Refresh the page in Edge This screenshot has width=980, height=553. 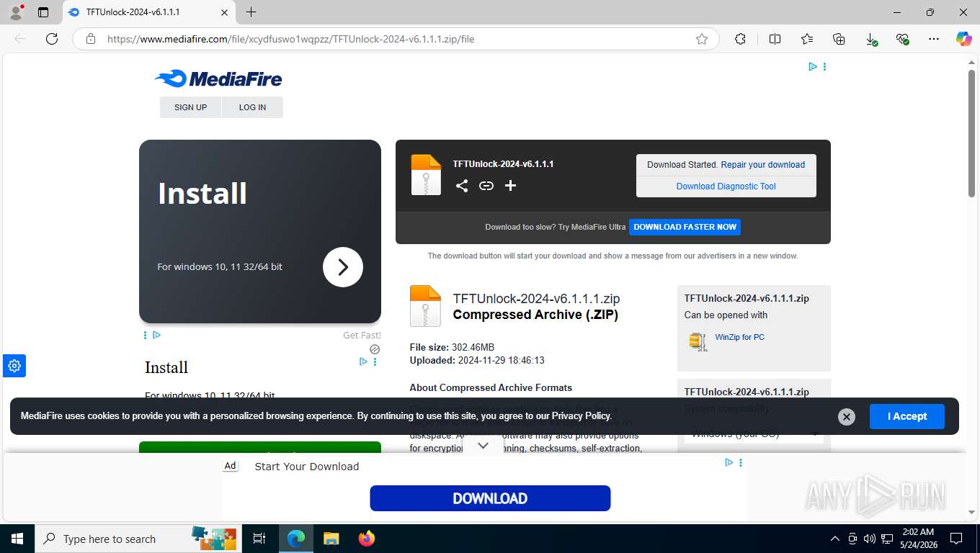52,39
